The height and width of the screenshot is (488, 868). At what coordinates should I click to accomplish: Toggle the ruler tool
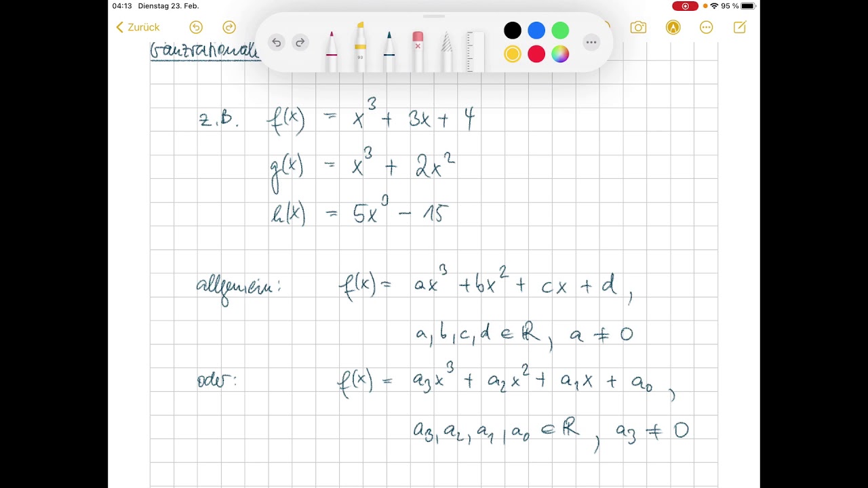click(x=475, y=52)
